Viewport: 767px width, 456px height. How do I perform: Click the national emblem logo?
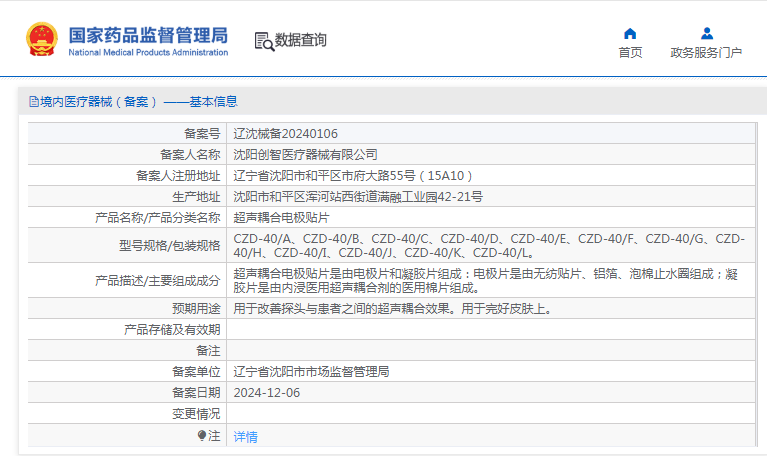point(42,39)
